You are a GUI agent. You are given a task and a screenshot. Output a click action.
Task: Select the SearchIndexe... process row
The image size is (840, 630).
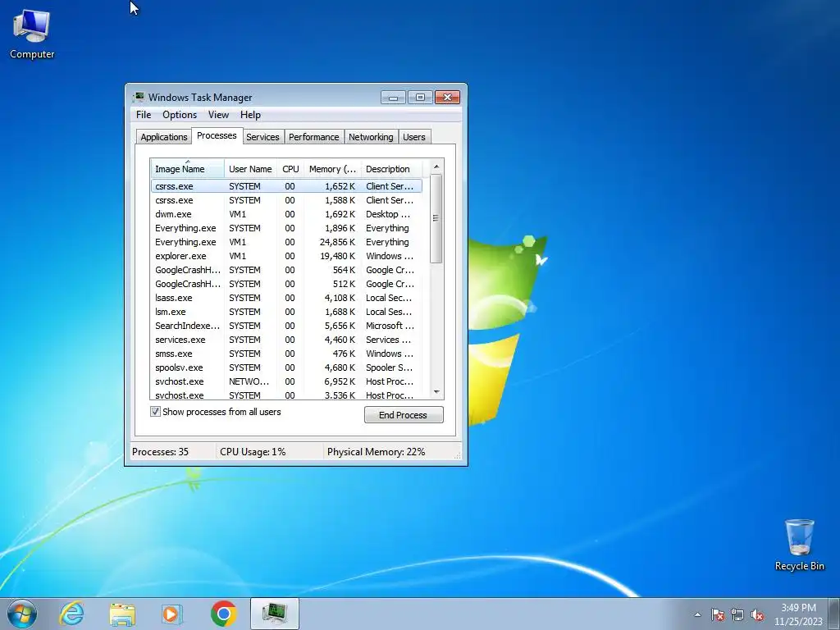(286, 326)
